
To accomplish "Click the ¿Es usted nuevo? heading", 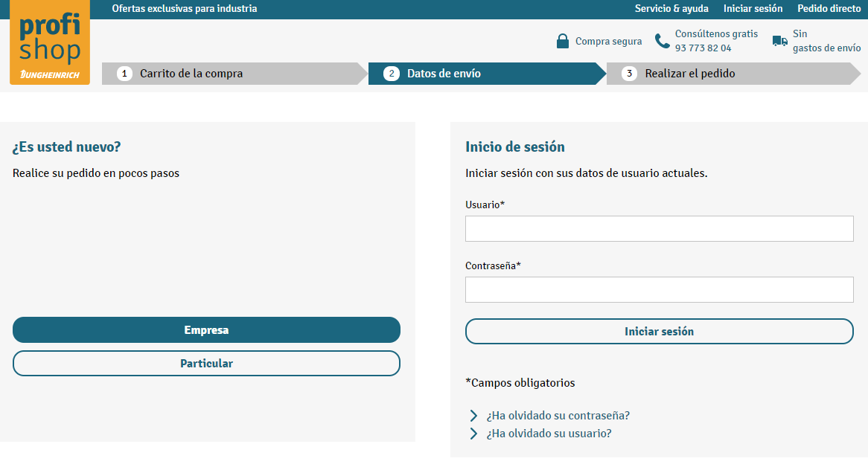I will 66,147.
